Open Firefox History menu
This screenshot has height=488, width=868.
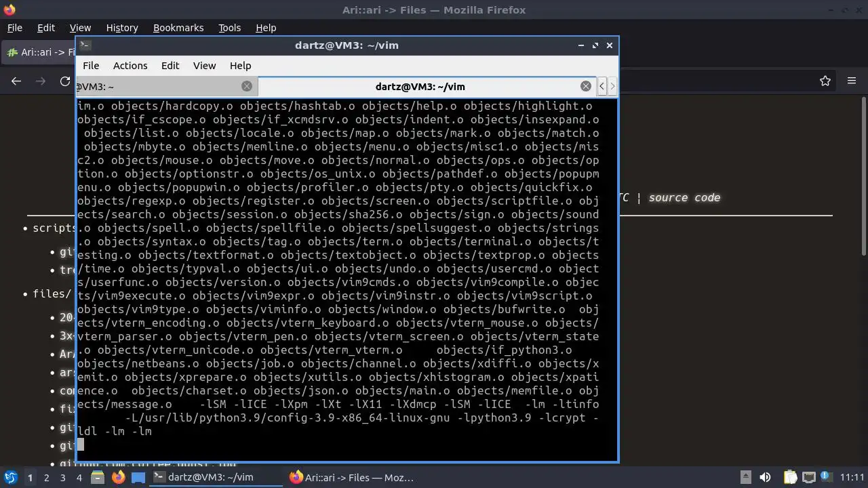pyautogui.click(x=122, y=28)
